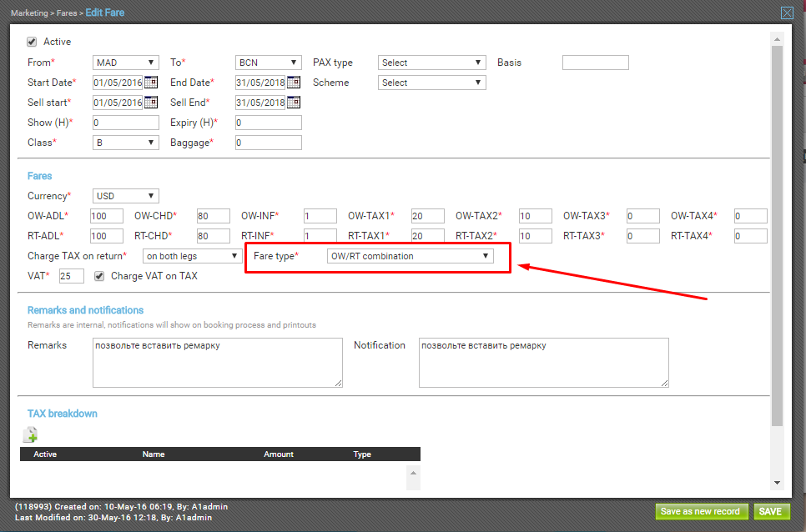The height and width of the screenshot is (532, 806).
Task: Click the dialog vertical scrollbar thumb
Action: tap(777, 236)
